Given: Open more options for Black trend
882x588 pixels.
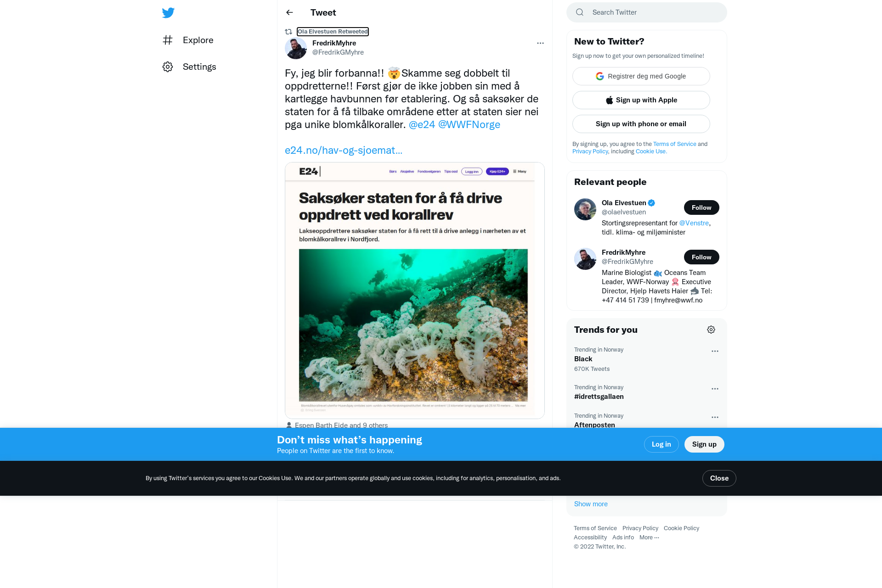Looking at the screenshot, I should [715, 351].
